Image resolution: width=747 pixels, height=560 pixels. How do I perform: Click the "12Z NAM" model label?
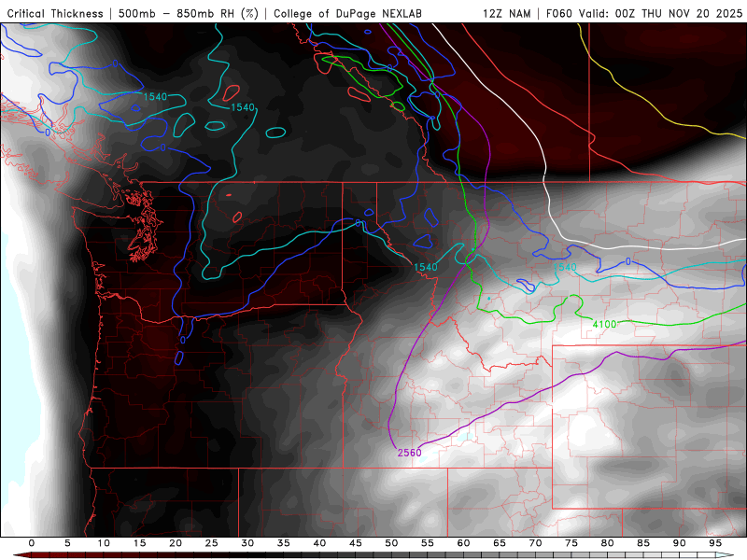[x=507, y=14]
